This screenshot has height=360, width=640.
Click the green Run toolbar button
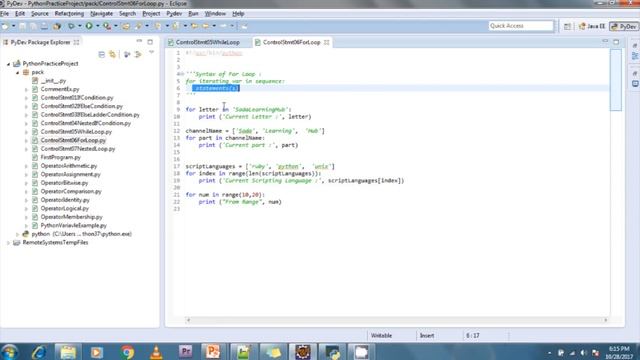[89, 26]
